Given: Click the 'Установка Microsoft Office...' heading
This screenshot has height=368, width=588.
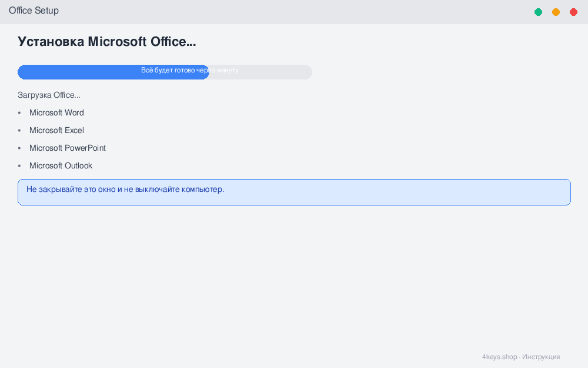Looking at the screenshot, I should tap(107, 41).
